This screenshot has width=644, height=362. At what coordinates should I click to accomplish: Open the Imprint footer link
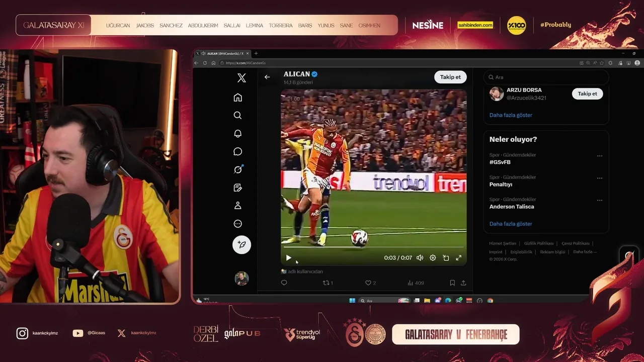(496, 252)
